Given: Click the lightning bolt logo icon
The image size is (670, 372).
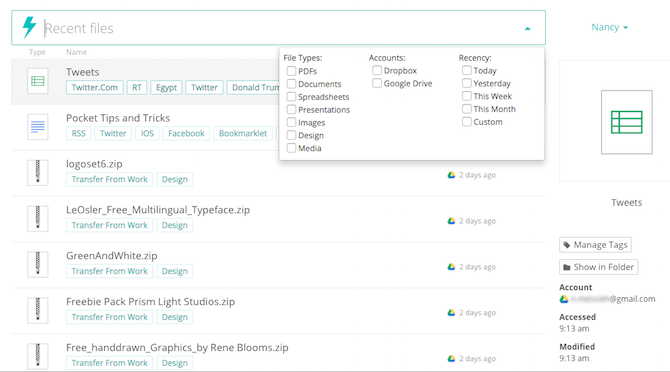Looking at the screenshot, I should point(29,27).
